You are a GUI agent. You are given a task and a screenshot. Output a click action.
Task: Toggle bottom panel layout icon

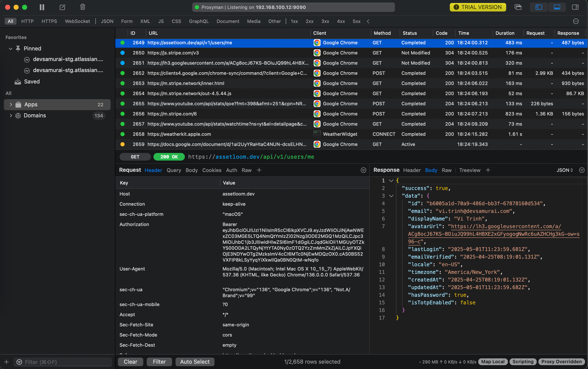557,7
